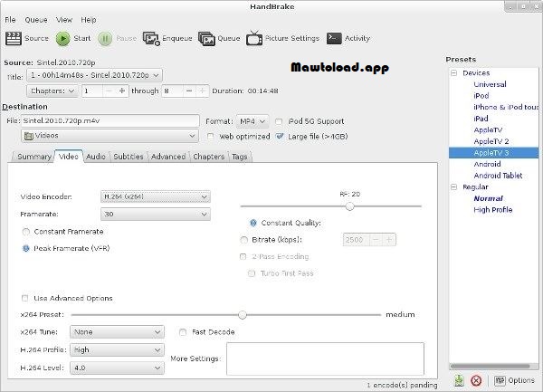Open the Activity terminal icon
The image size is (543, 392).
pos(334,38)
